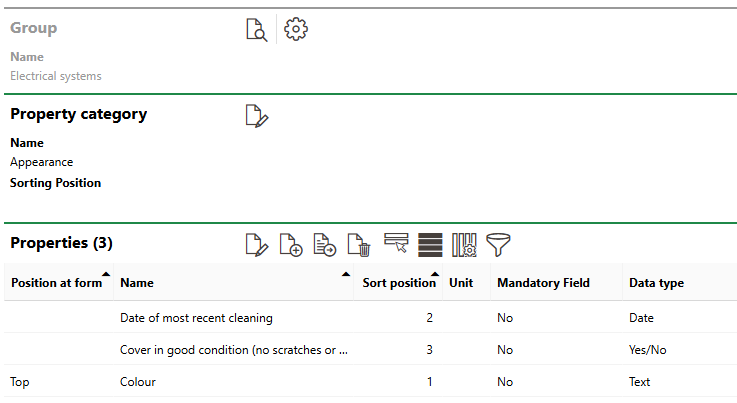This screenshot has height=403, width=737.
Task: Open the column configuration settings
Action: [464, 244]
